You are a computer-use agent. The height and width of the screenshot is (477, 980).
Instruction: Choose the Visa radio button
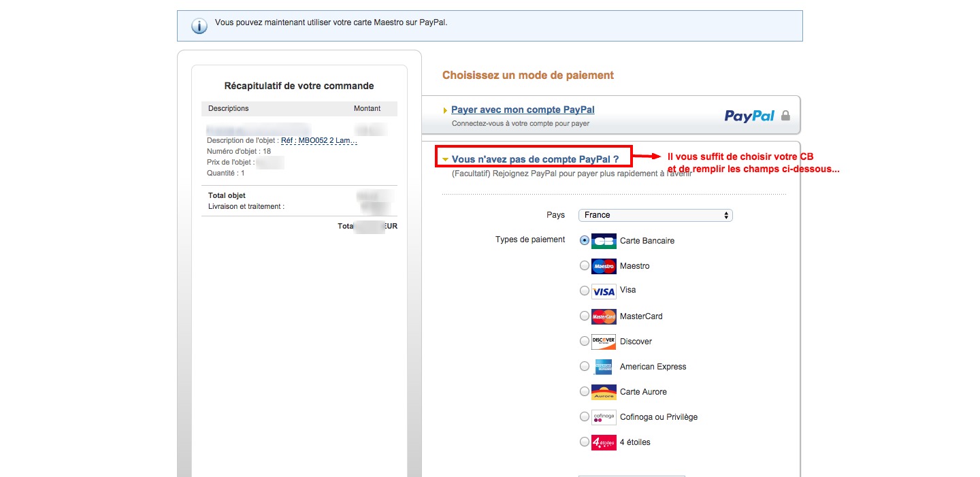pyautogui.click(x=584, y=291)
